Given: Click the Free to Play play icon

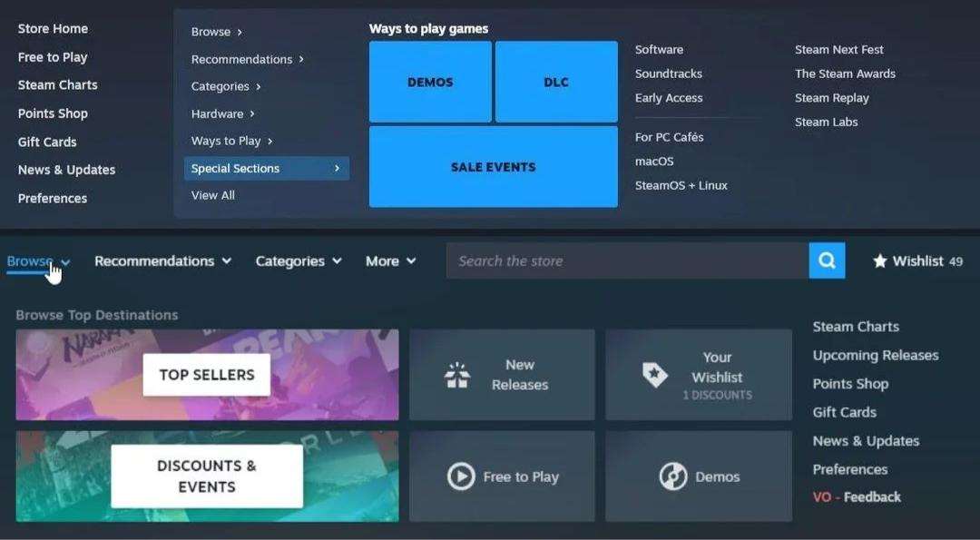Looking at the screenshot, I should coord(461,476).
